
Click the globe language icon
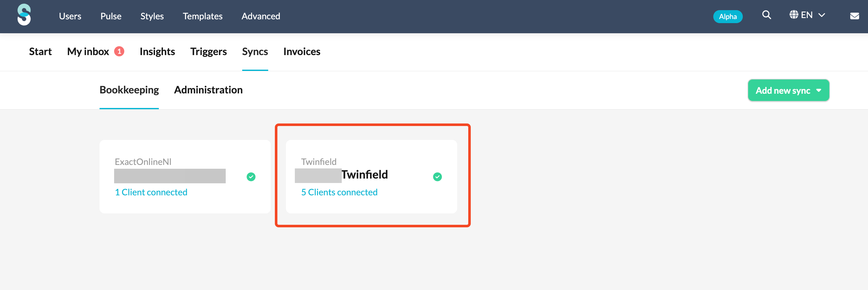(794, 15)
